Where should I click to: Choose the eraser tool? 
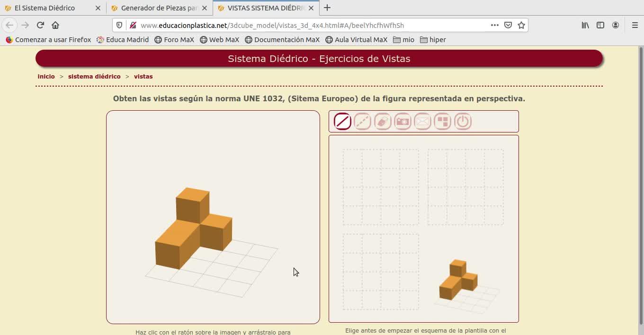(383, 122)
